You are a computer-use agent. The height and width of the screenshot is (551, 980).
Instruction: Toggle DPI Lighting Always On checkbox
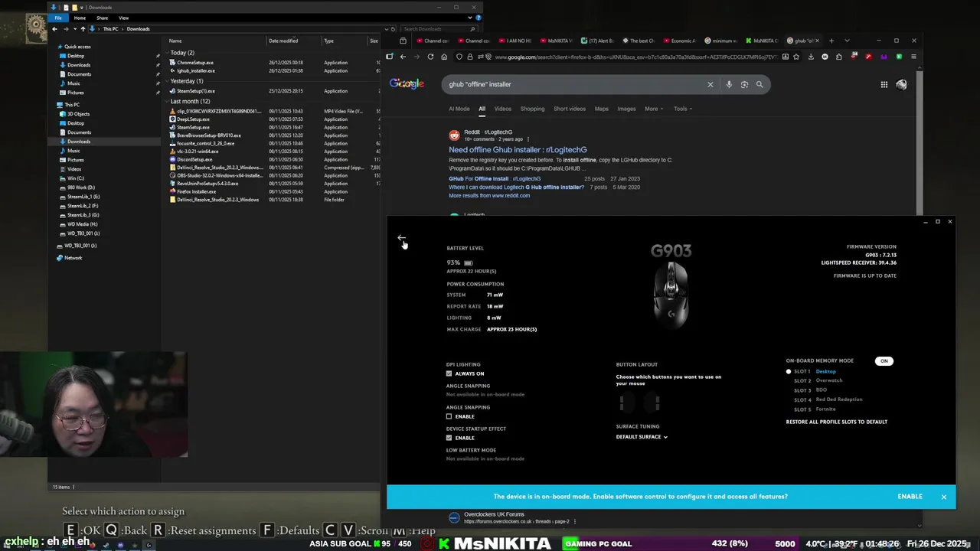(x=449, y=373)
